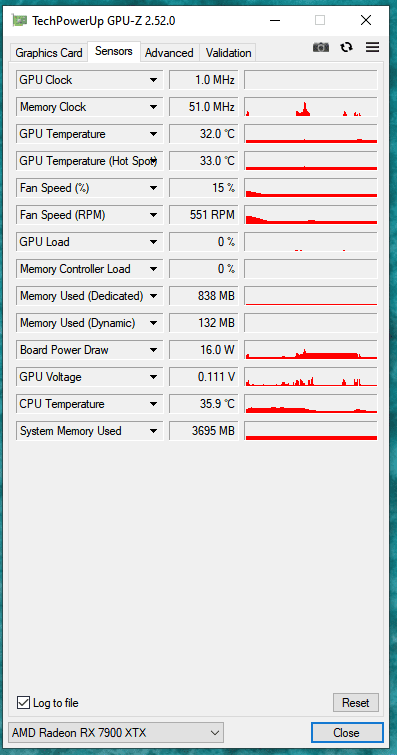Click the CPU Temperature history graph

tap(311, 404)
